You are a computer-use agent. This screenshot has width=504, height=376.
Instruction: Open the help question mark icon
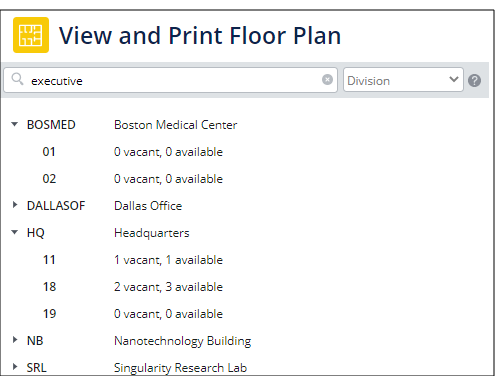(x=474, y=80)
